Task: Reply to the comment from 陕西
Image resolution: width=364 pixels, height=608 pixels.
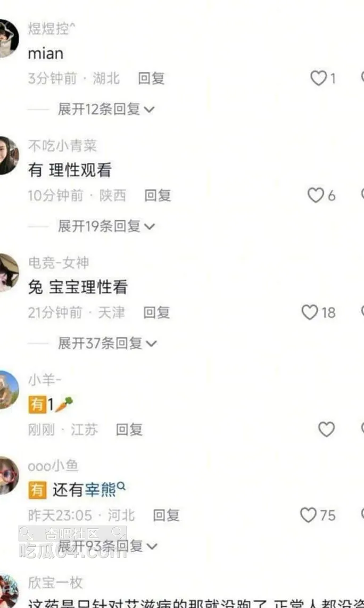Action: [x=158, y=195]
